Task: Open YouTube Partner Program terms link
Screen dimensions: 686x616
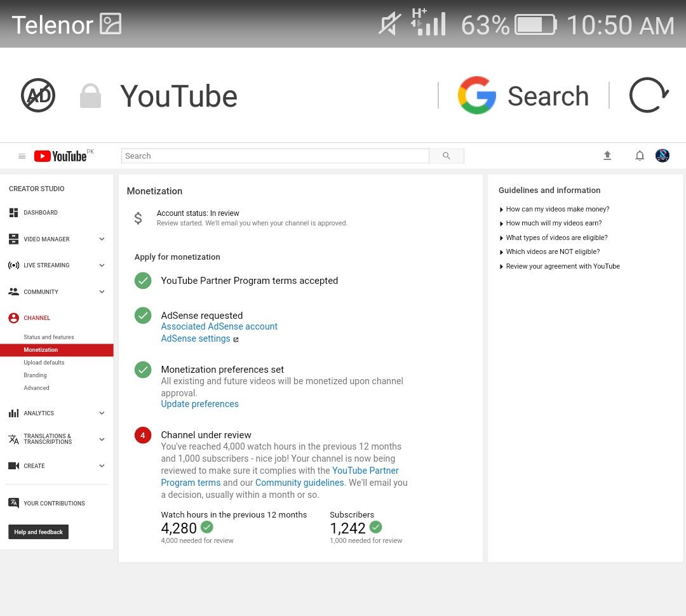Action: pos(280,476)
